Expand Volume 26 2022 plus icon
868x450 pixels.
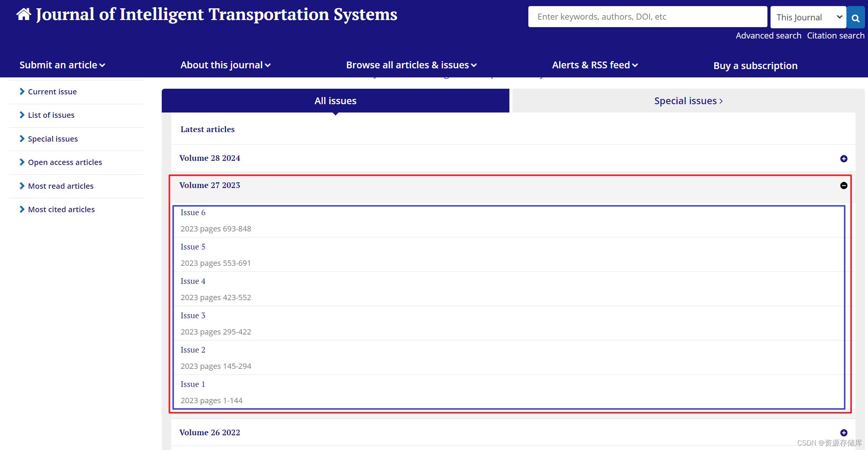(843, 433)
